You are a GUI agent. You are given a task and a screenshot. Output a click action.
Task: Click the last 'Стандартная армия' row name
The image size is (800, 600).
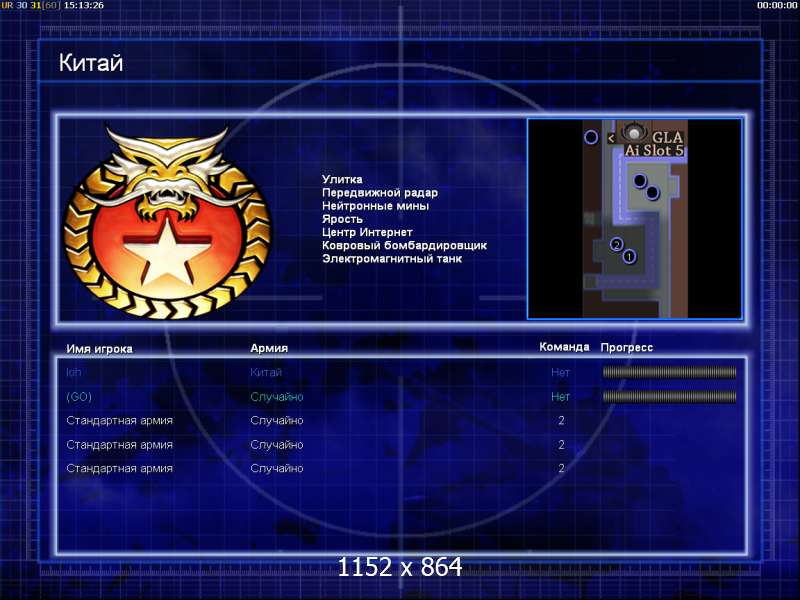[x=119, y=468]
